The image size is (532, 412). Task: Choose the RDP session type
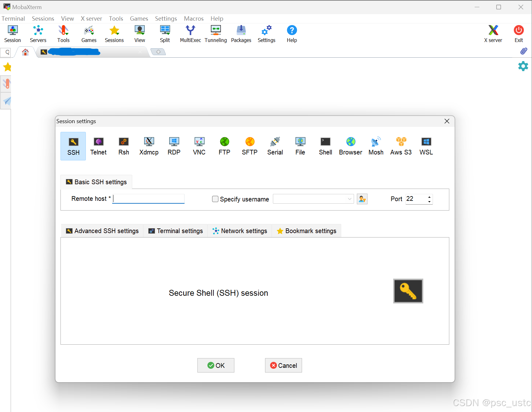coord(174,146)
